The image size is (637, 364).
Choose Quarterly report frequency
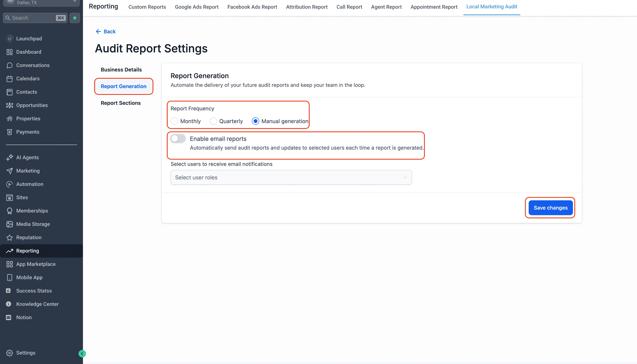tap(213, 121)
